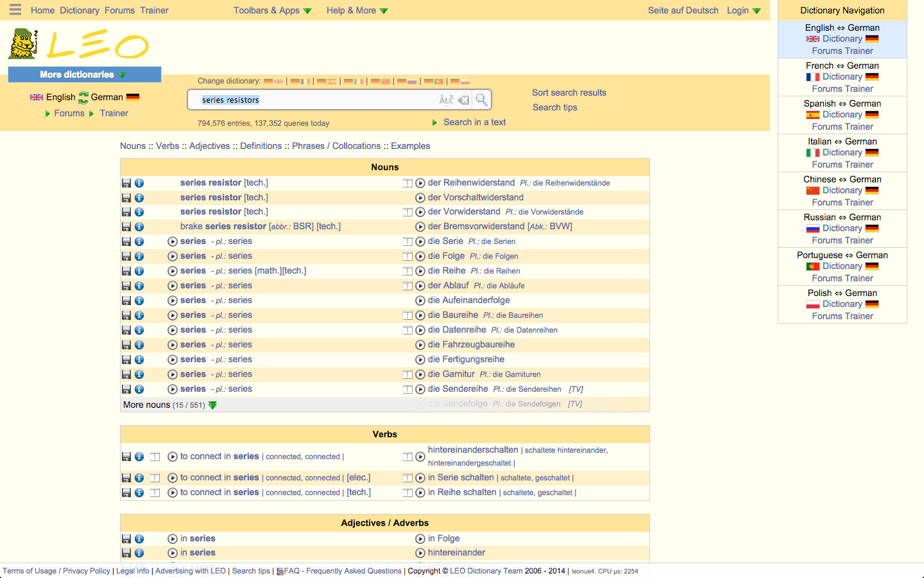Open Italian ⇔ German Trainer link
The image size is (924, 578).
point(859,164)
